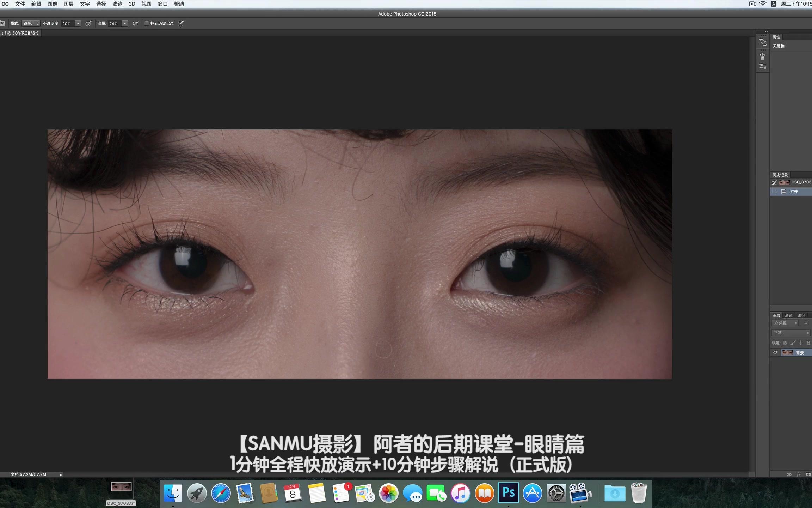
Task: Click the link layers icon
Action: pos(789,474)
